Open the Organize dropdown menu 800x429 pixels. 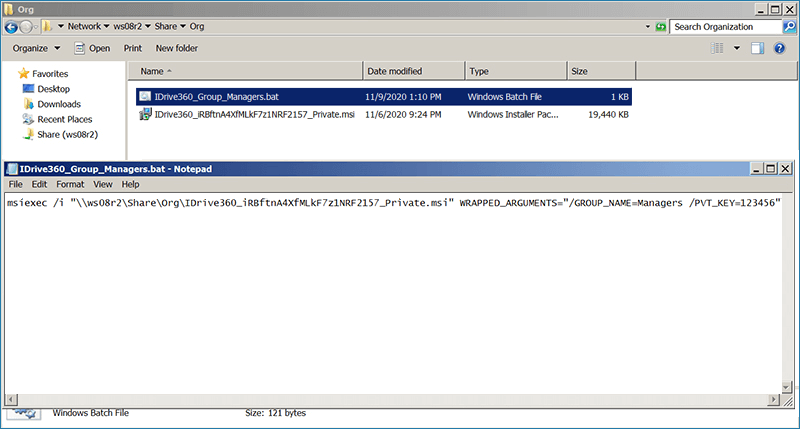[x=36, y=48]
